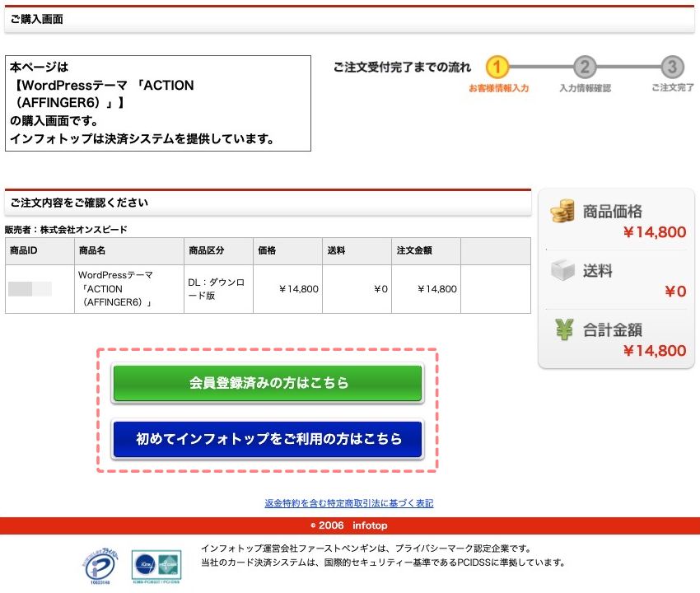Image resolution: width=700 pixels, height=593 pixels.
Task: Open the 返金特約を含む特定商取引法に基づく表記 link
Action: tap(349, 503)
